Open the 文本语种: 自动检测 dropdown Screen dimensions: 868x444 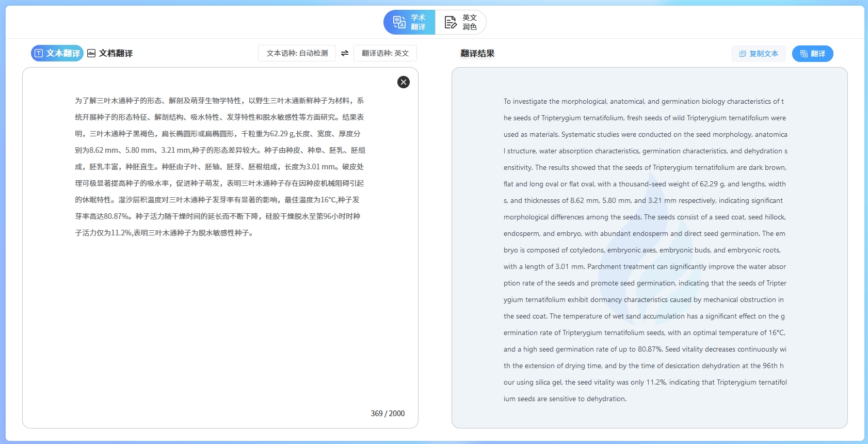[x=297, y=53]
